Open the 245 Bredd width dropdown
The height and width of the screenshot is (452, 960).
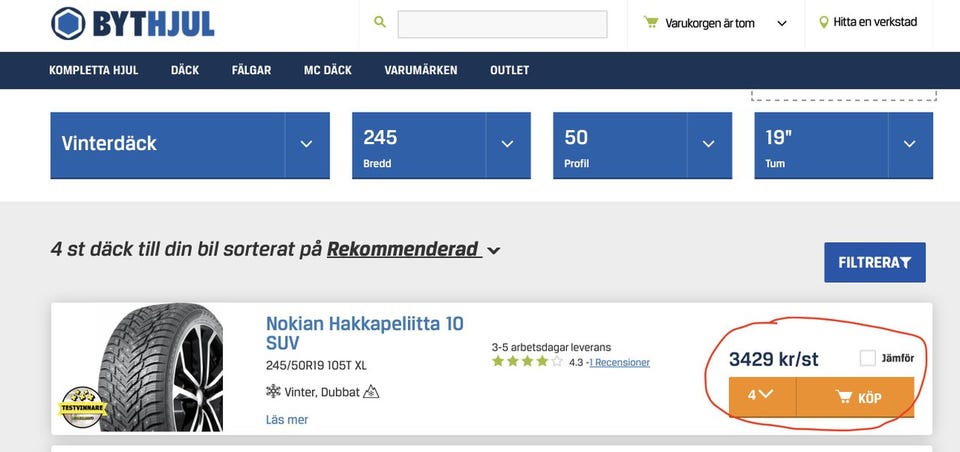pyautogui.click(x=507, y=144)
